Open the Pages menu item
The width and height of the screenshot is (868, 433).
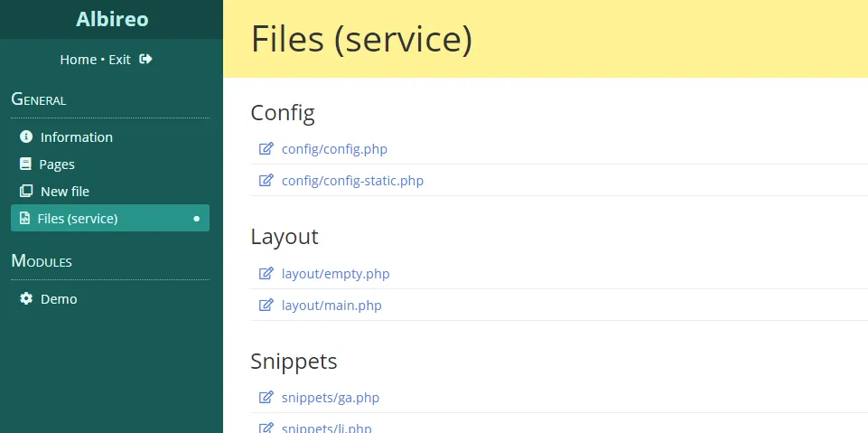[x=57, y=165]
